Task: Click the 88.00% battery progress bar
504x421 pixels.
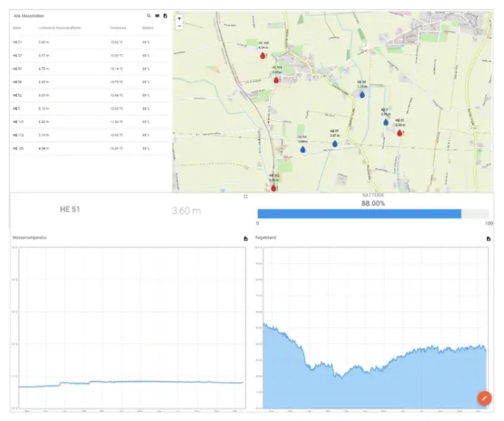Action: pos(373,213)
